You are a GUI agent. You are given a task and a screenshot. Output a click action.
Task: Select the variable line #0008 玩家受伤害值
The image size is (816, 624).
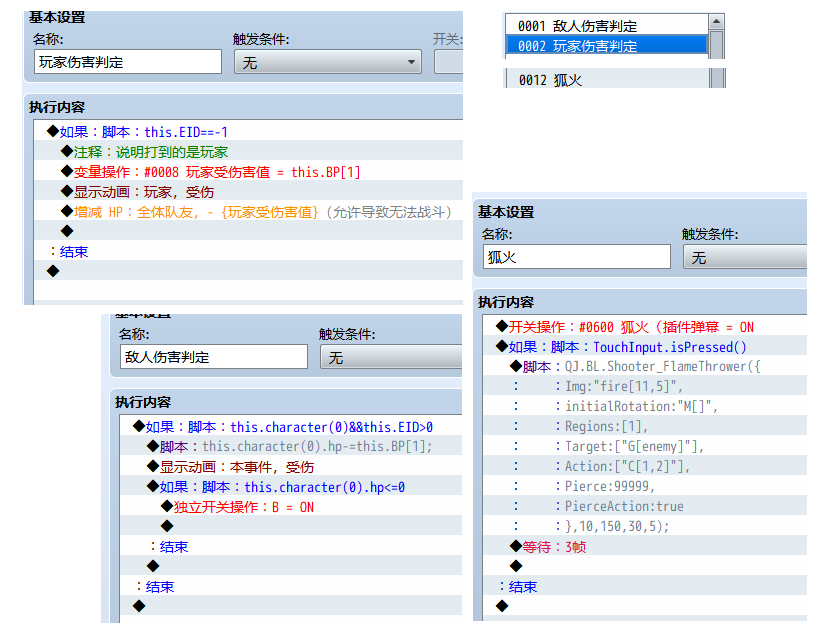pyautogui.click(x=249, y=172)
